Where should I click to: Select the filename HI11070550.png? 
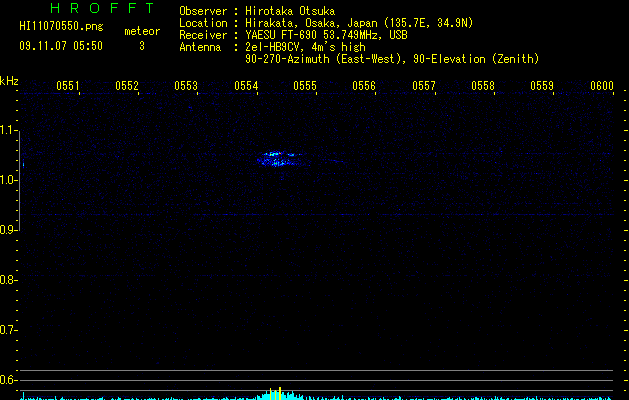click(x=61, y=27)
